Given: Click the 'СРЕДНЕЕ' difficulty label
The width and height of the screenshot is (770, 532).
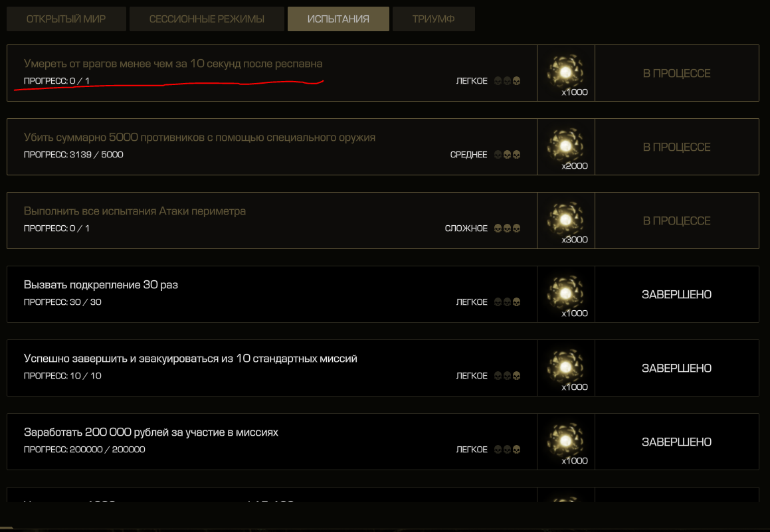Looking at the screenshot, I should click(468, 155).
